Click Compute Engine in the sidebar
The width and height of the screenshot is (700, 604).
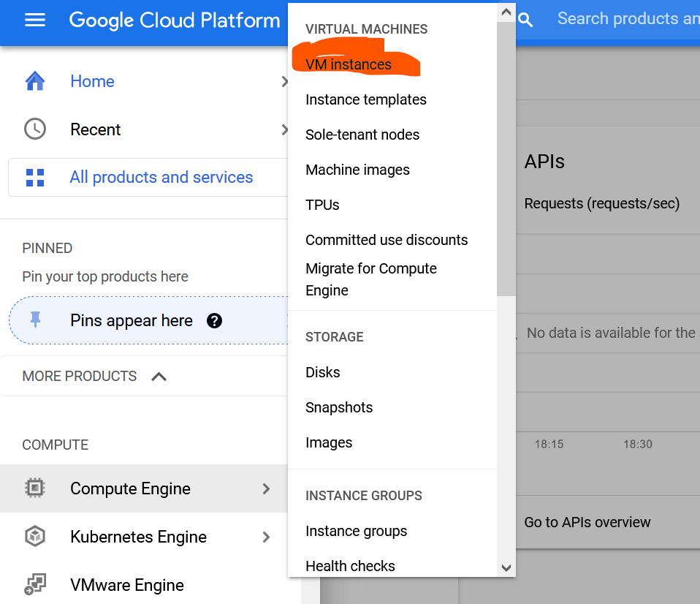click(x=130, y=488)
